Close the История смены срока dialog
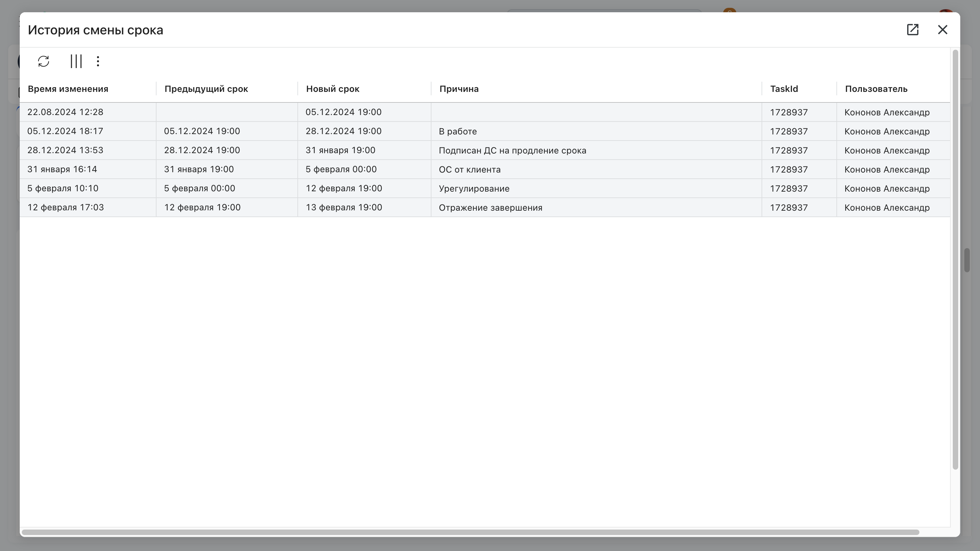Image resolution: width=980 pixels, height=551 pixels. pyautogui.click(x=943, y=30)
